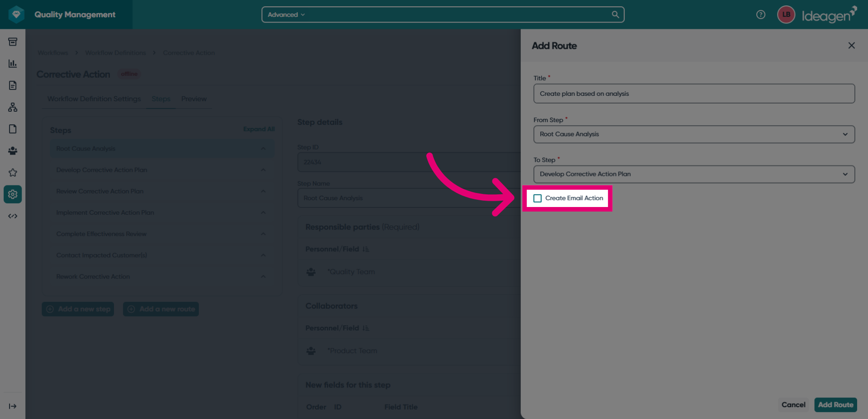Select Rework Corrective Action step row

tap(162, 277)
